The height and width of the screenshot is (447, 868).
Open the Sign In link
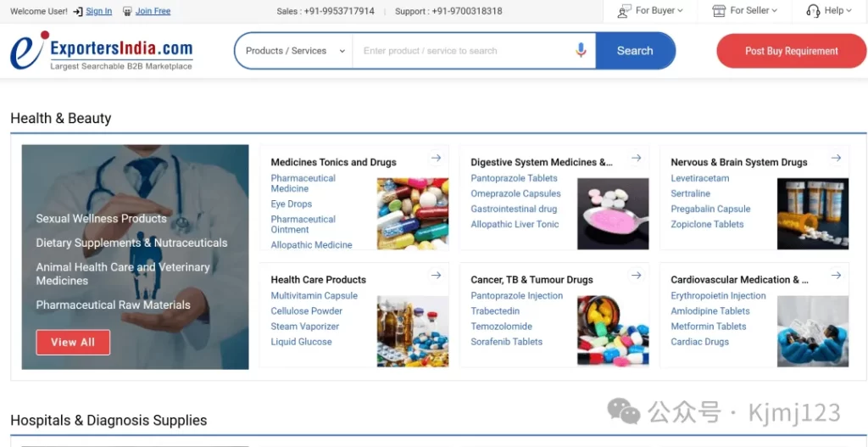pos(99,11)
